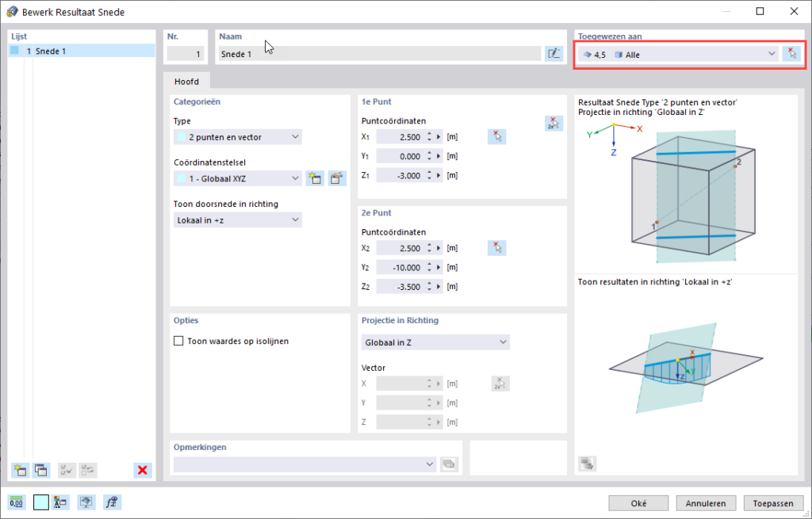Image resolution: width=812 pixels, height=519 pixels.
Task: Open the coordinate system edit icon
Action: 337,178
